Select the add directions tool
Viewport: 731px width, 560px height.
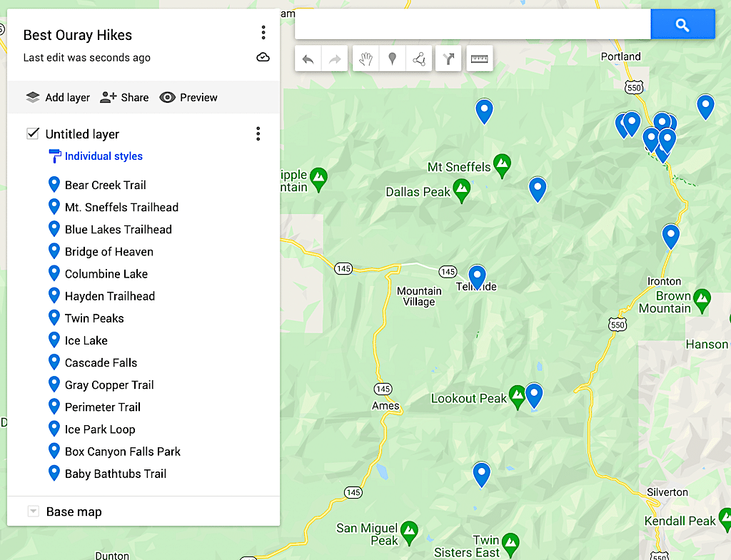[448, 59]
